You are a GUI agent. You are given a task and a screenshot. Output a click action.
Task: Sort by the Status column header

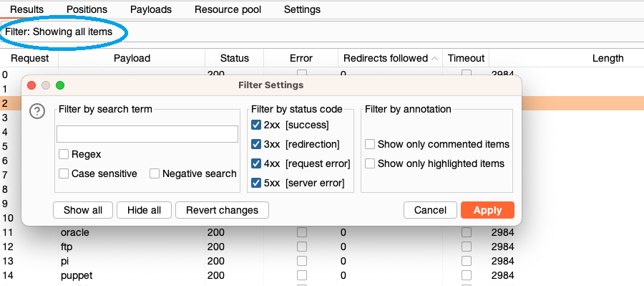pos(235,58)
